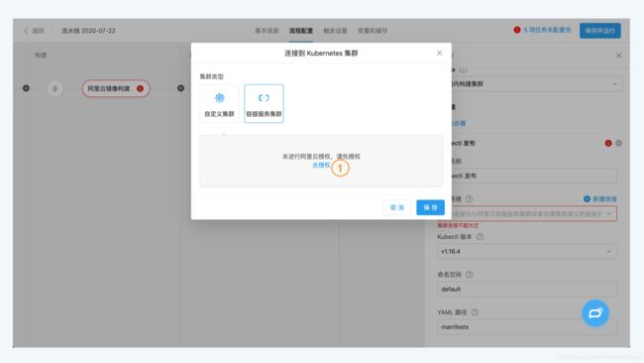Select the 阿里云镜像构建 pipeline task node
Screen dimensions: 644x363
click(x=116, y=88)
